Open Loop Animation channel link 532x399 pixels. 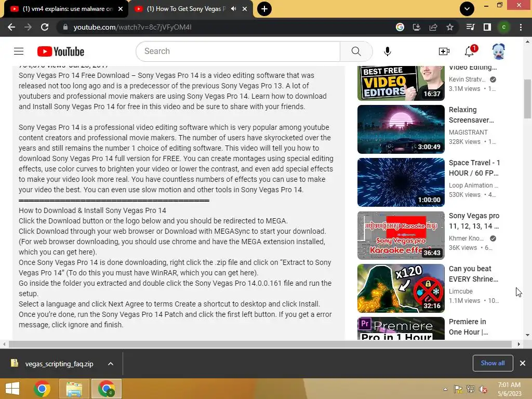473,185
